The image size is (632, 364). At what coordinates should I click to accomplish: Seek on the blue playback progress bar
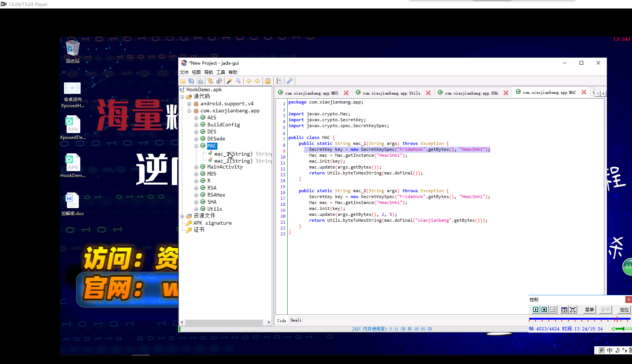[579, 319]
